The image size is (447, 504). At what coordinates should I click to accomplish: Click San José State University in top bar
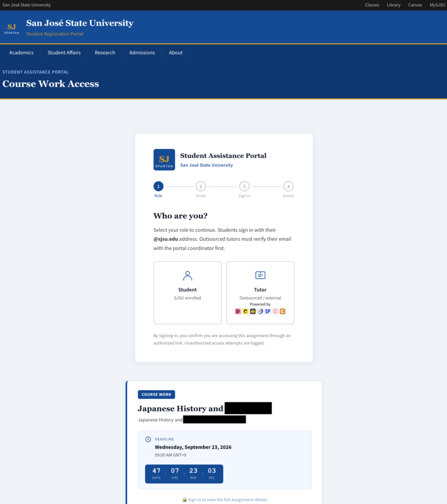(27, 5)
